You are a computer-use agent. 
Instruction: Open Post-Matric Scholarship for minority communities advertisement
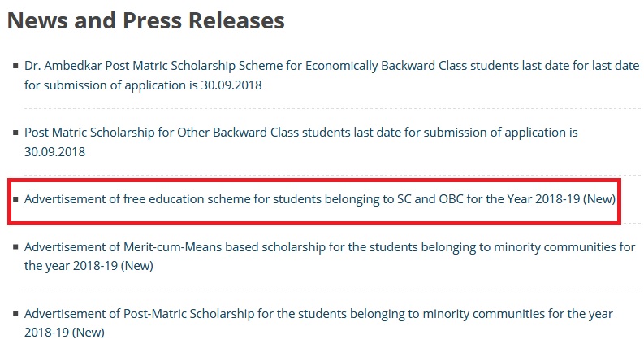click(244, 314)
